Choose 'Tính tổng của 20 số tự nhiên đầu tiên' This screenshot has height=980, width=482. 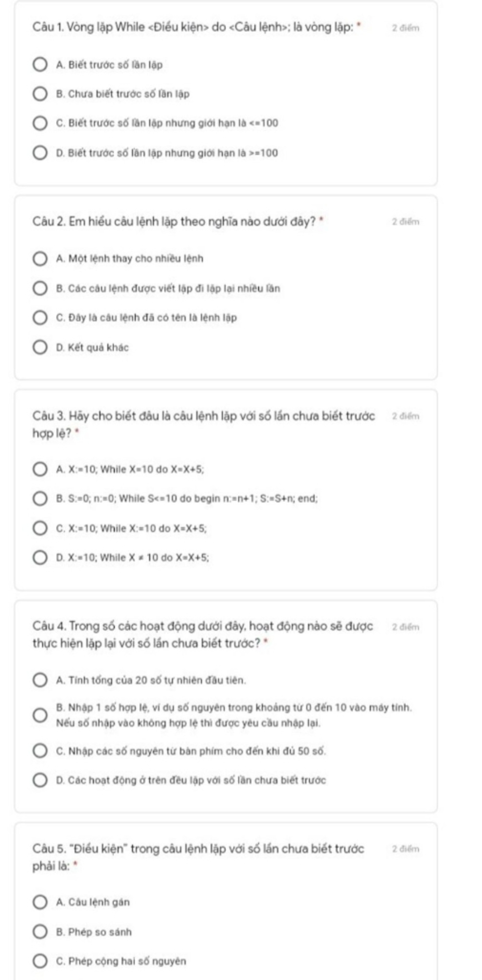coord(40,680)
